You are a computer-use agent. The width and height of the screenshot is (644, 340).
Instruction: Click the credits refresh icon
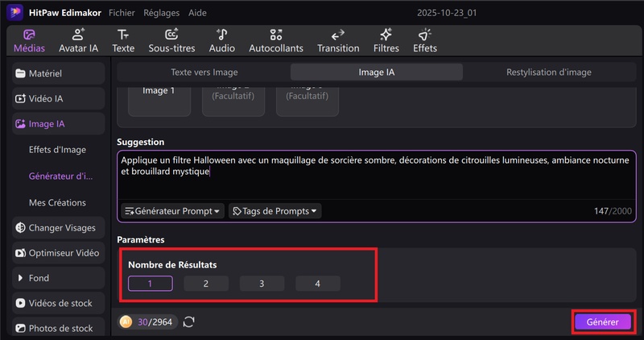click(x=189, y=321)
